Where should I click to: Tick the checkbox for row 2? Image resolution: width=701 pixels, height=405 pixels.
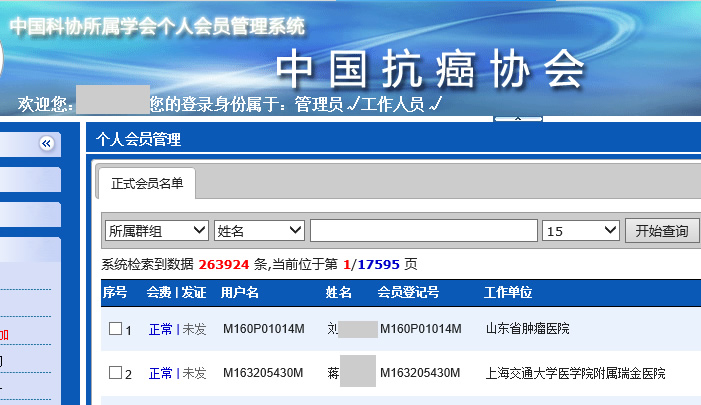(115, 372)
